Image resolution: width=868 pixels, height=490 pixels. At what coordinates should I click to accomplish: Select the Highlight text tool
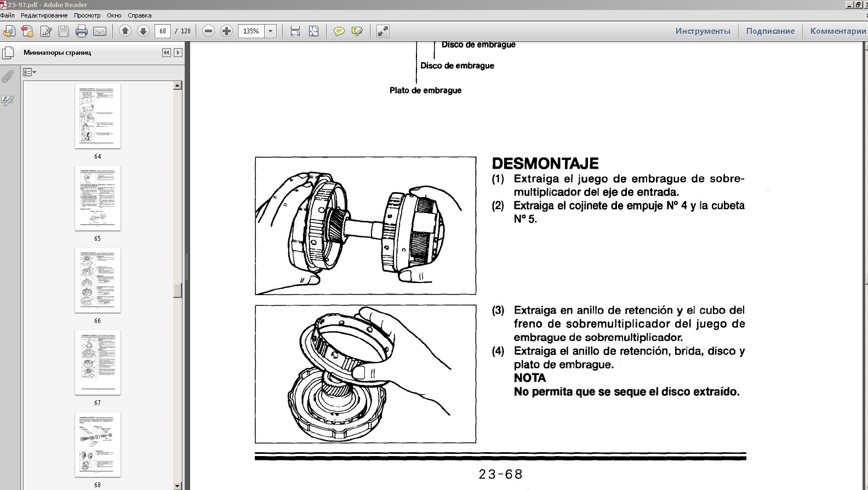[357, 31]
